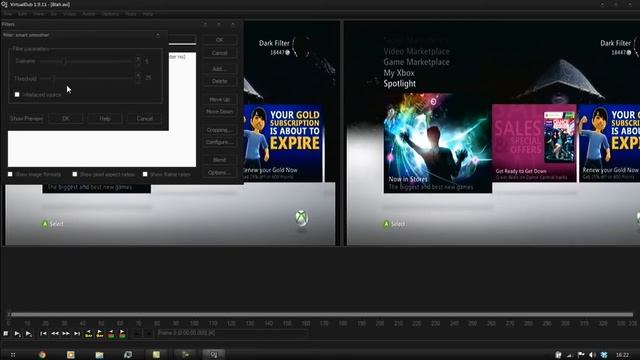Open the VirtualDub taskbar button

[213, 355]
